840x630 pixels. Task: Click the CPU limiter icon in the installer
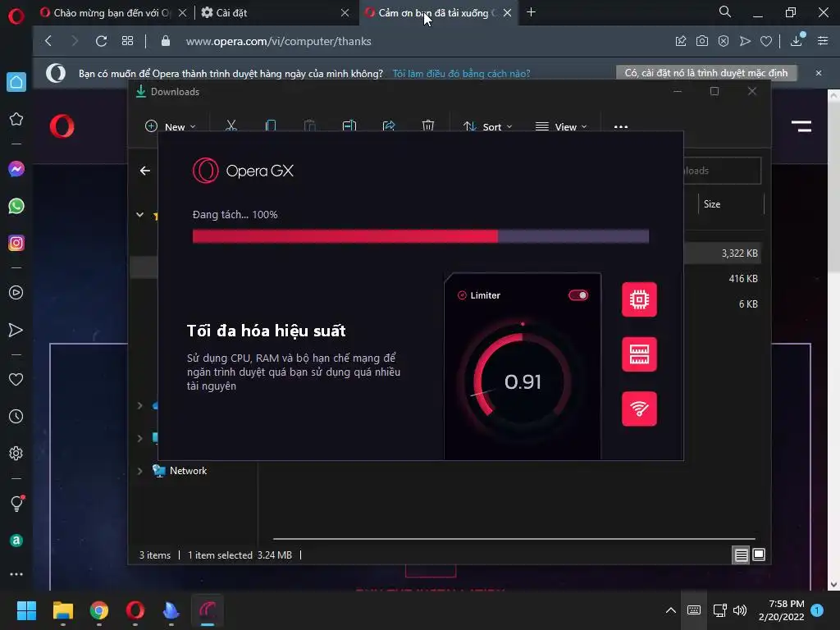pyautogui.click(x=639, y=299)
